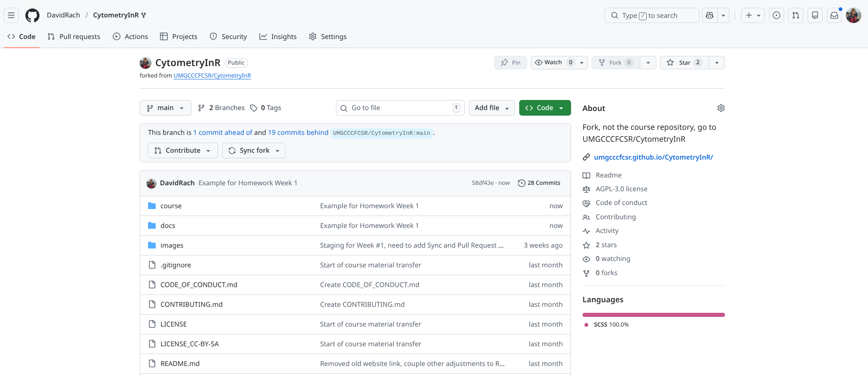Open the 19 commits behind link
868x377 pixels.
click(298, 133)
